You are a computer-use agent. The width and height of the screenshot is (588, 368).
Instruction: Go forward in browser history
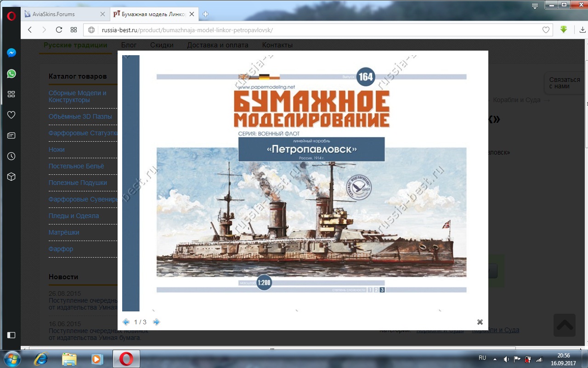[44, 30]
